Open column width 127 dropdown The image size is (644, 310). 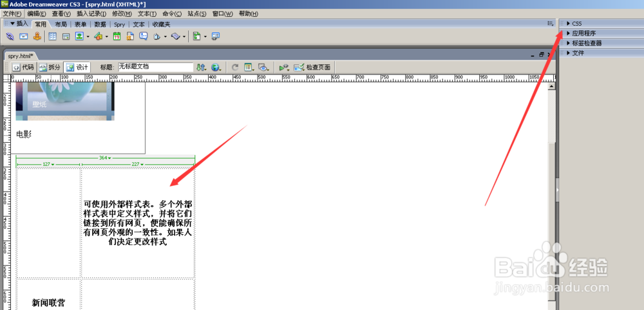49,165
